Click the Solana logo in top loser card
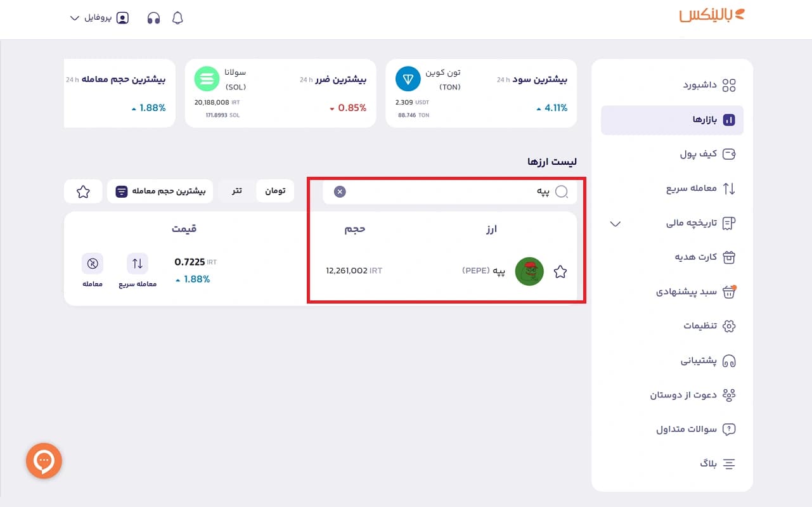This screenshot has width=812, height=507. coord(206,79)
